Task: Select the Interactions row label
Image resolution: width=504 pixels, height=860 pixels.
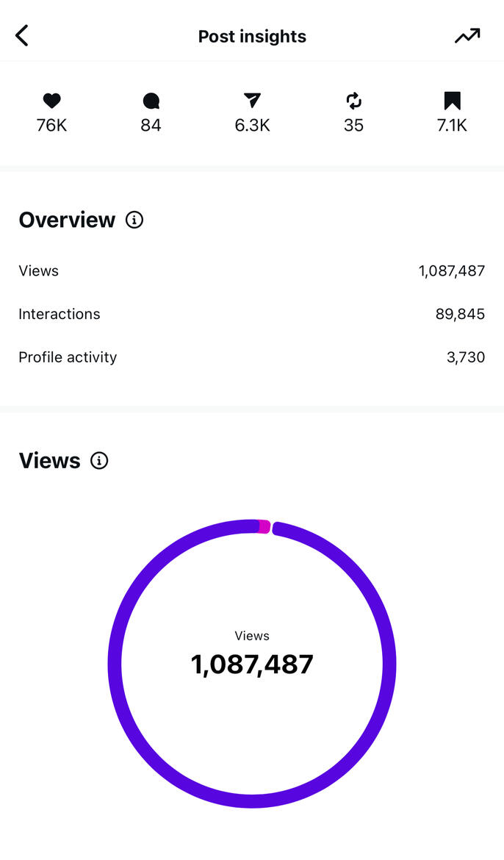Action: (x=60, y=314)
